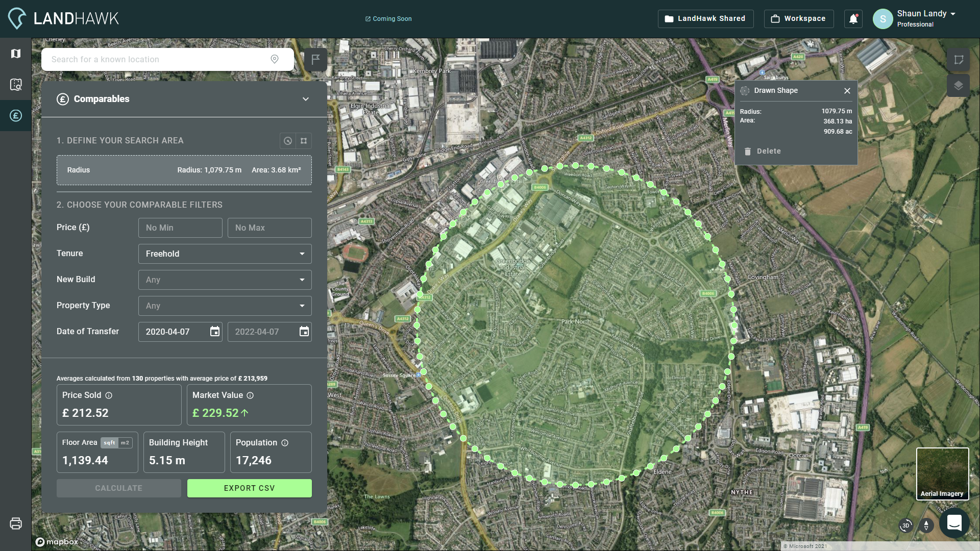
Task: Click the Building Height 5.15 m value
Action: point(167,460)
